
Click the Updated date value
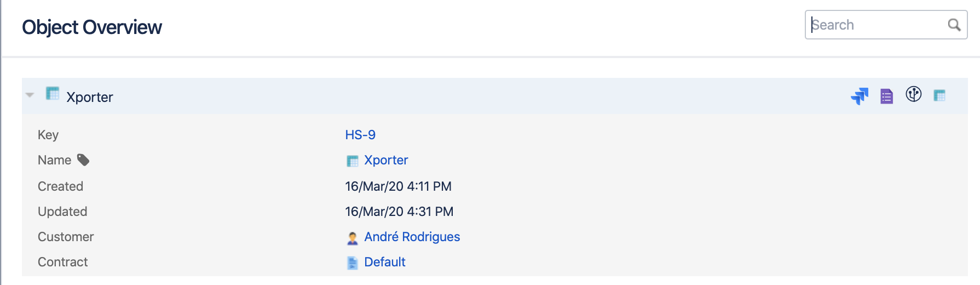[399, 212]
